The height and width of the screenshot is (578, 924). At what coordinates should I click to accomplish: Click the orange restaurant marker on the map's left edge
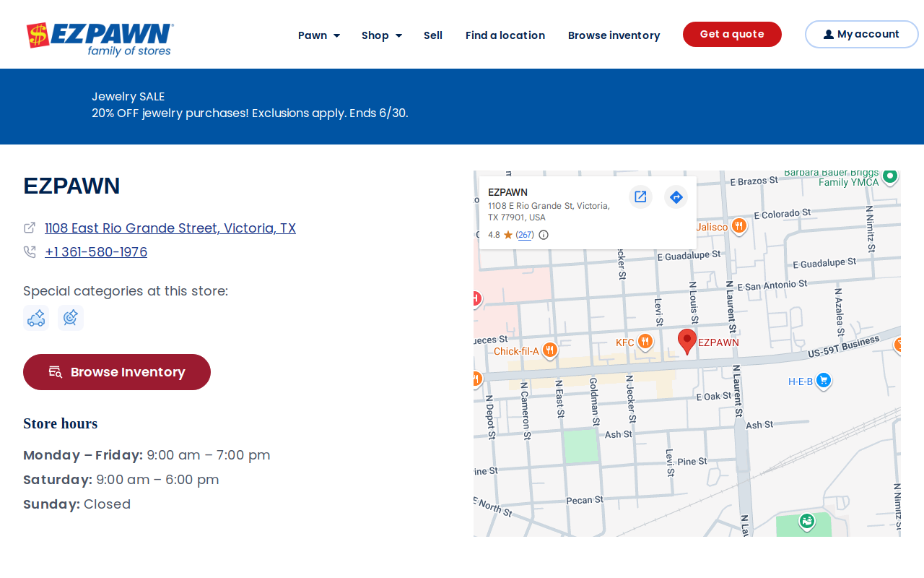click(x=476, y=379)
